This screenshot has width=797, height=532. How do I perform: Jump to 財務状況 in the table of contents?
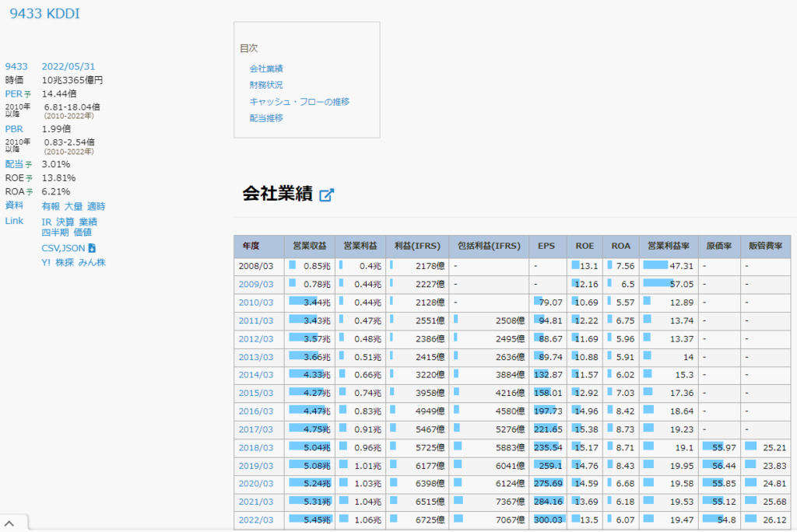pyautogui.click(x=266, y=85)
